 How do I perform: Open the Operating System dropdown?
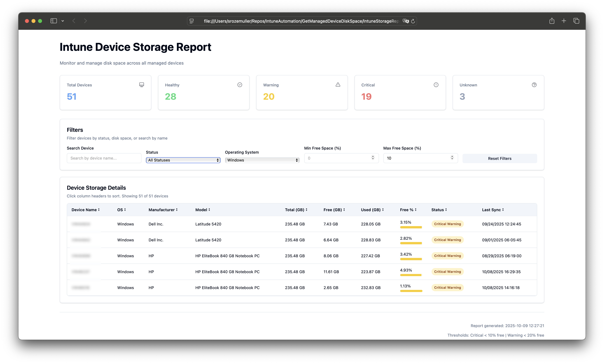262,160
